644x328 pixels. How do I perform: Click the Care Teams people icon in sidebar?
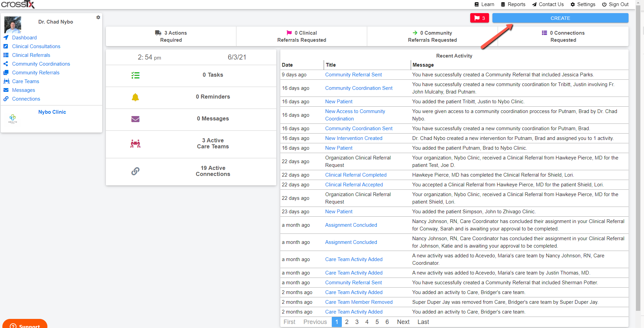(6, 81)
